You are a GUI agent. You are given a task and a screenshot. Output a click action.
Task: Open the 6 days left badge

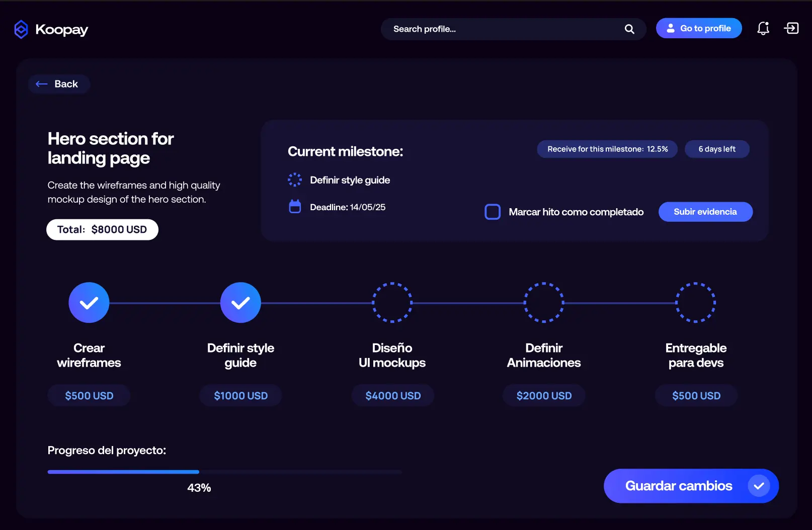[x=717, y=149]
